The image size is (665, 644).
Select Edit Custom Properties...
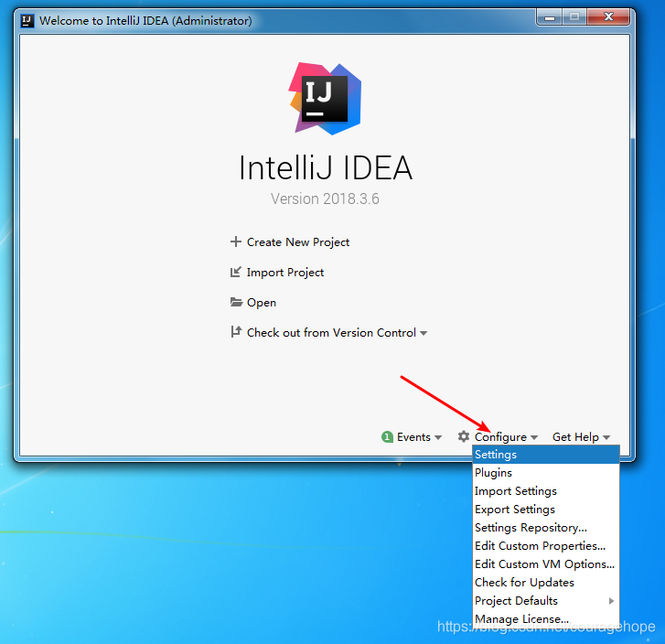click(x=546, y=545)
